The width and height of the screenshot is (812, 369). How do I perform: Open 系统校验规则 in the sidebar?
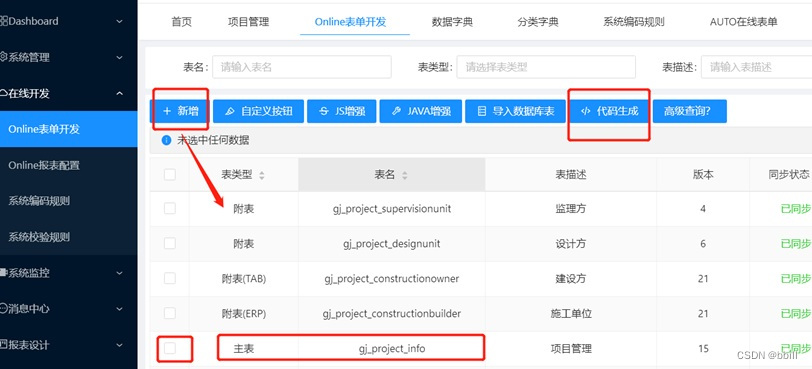click(x=69, y=238)
